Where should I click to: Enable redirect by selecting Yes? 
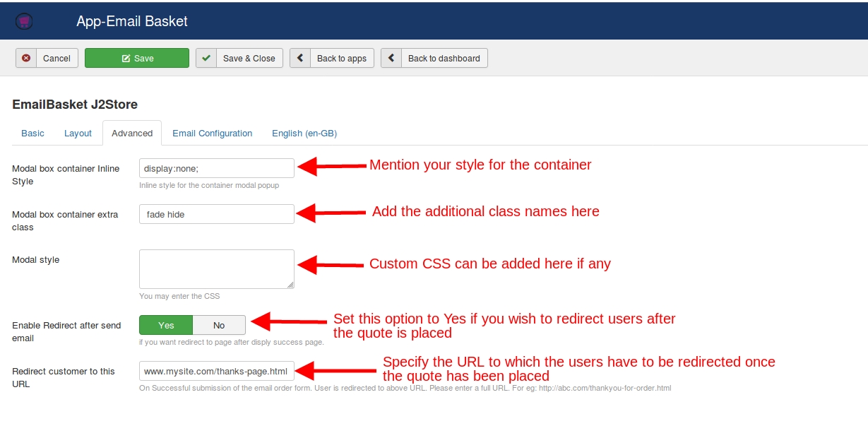click(x=166, y=325)
